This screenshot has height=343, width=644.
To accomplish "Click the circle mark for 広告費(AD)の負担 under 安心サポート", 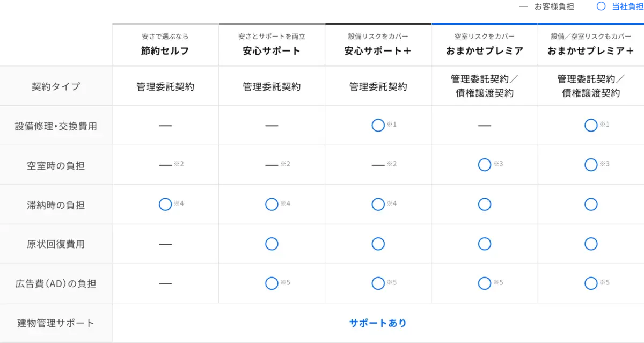I will [x=272, y=283].
